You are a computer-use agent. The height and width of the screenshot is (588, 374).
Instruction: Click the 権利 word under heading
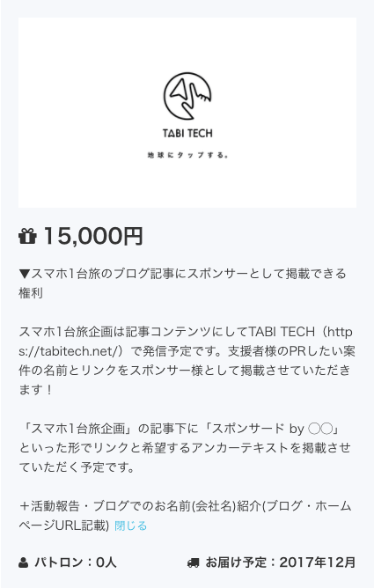[31, 293]
